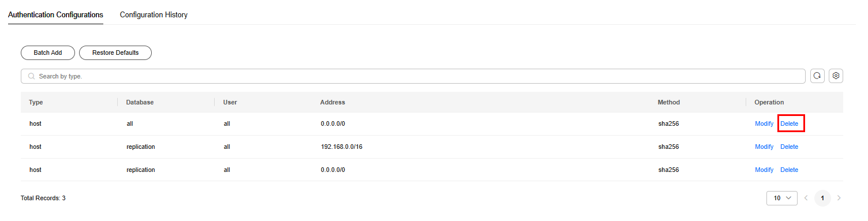Delete the replication 0.0.0.0/0 entry

point(790,170)
